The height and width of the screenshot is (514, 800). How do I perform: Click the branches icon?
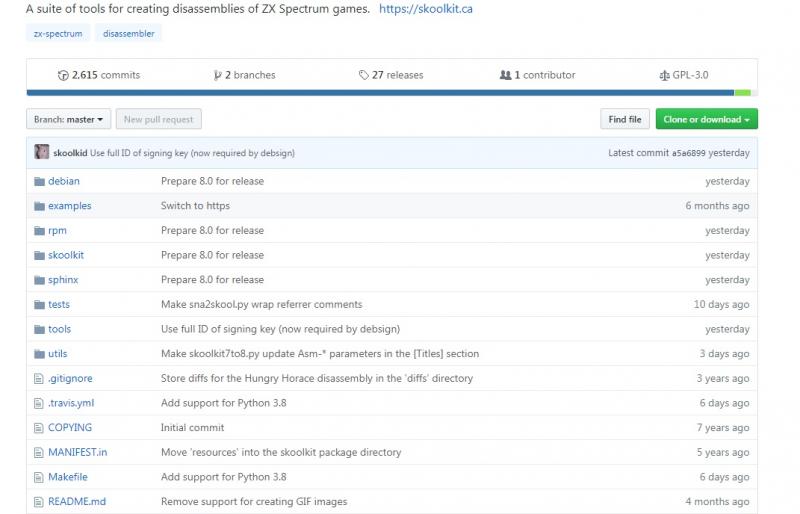[x=217, y=75]
